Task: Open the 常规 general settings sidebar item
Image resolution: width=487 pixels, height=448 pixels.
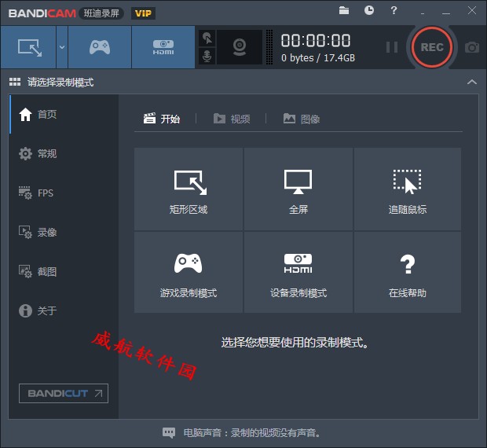Action: coord(64,153)
